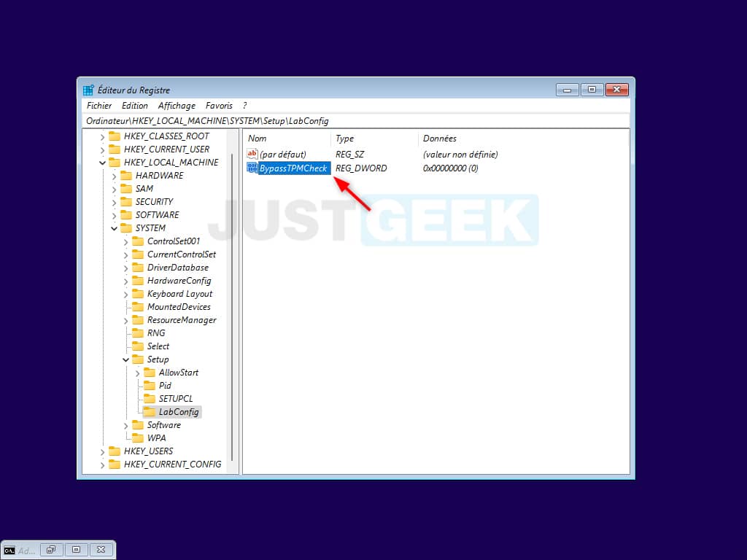Image resolution: width=747 pixels, height=560 pixels.
Task: Click the HKEY_USERS folder icon
Action: tap(115, 451)
